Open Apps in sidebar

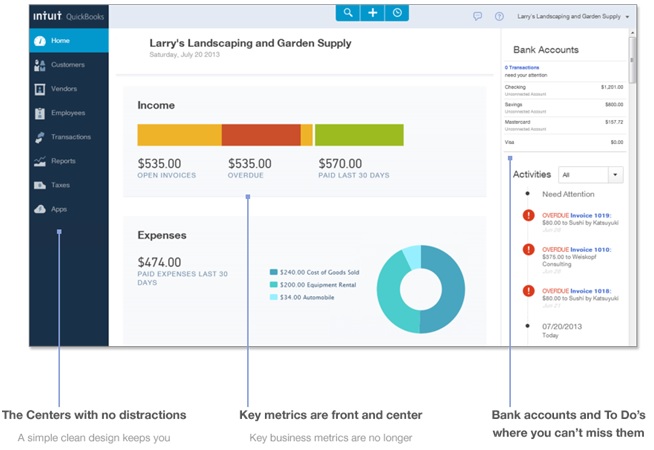click(69, 209)
